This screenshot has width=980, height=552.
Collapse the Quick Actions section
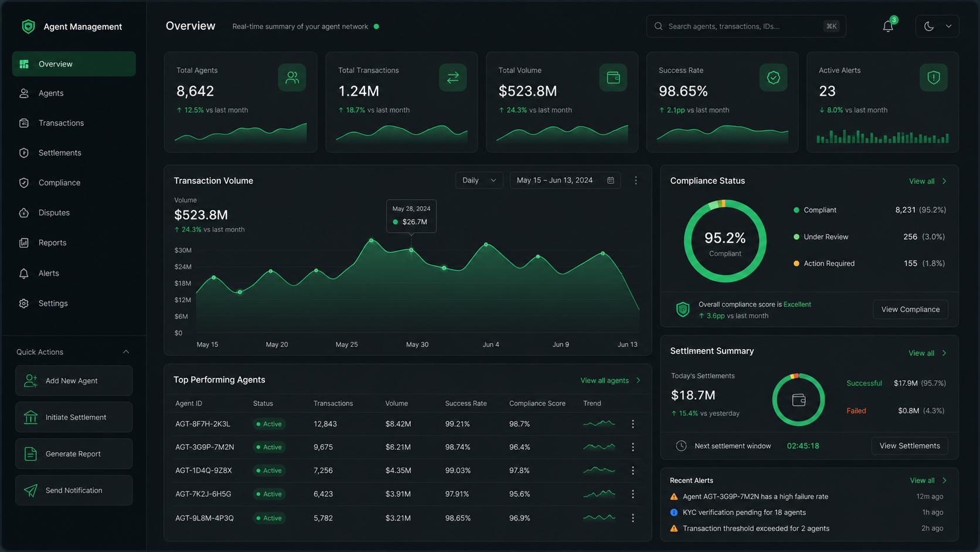[126, 352]
